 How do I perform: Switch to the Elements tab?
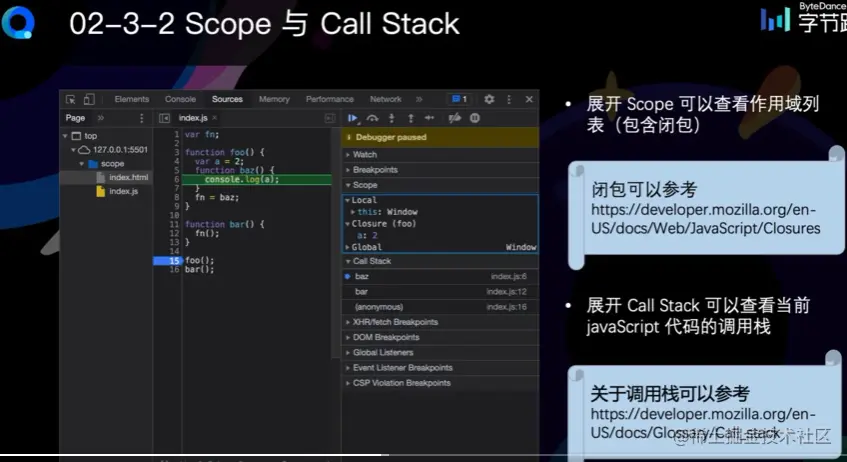pyautogui.click(x=132, y=99)
